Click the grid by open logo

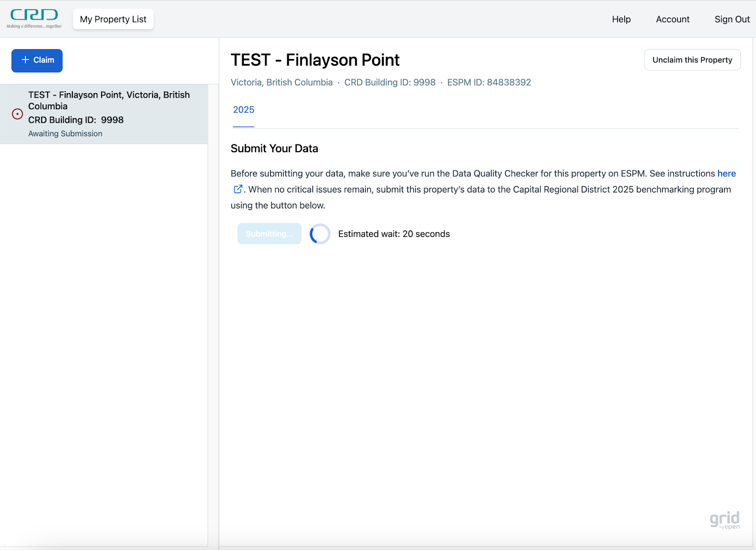click(724, 520)
